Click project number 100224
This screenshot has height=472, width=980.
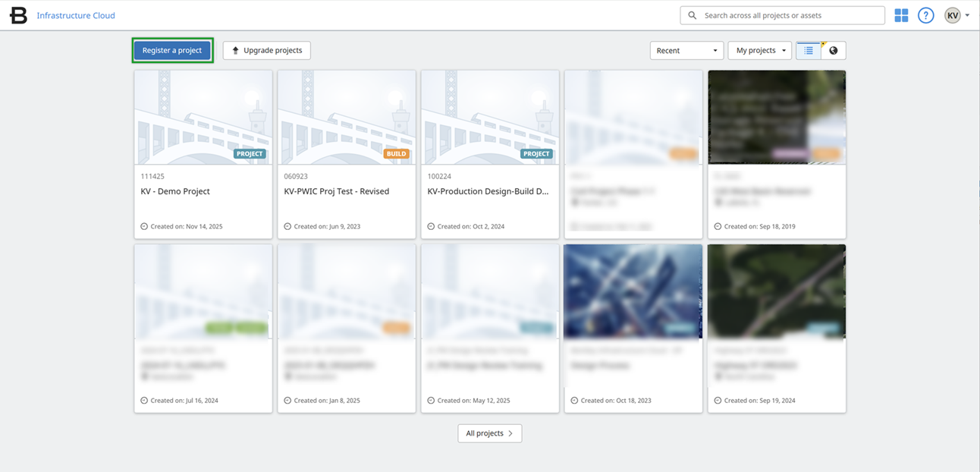(x=439, y=176)
